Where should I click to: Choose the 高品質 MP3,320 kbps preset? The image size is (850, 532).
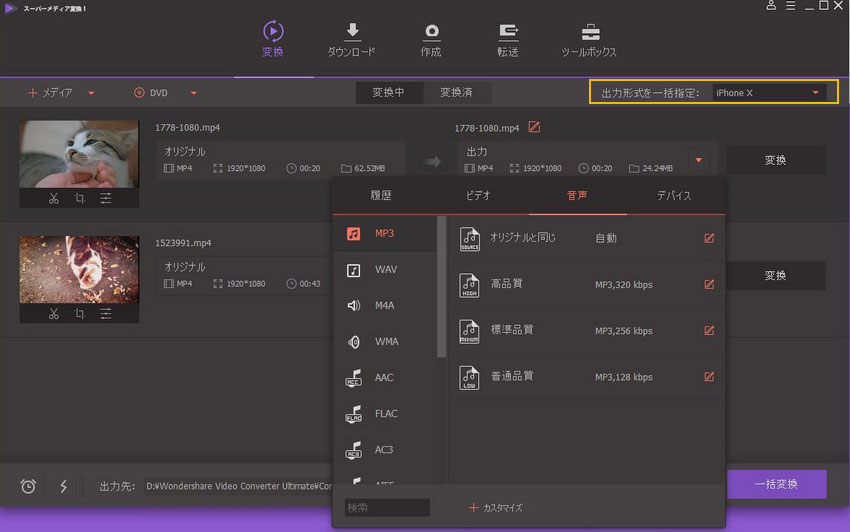(x=587, y=284)
